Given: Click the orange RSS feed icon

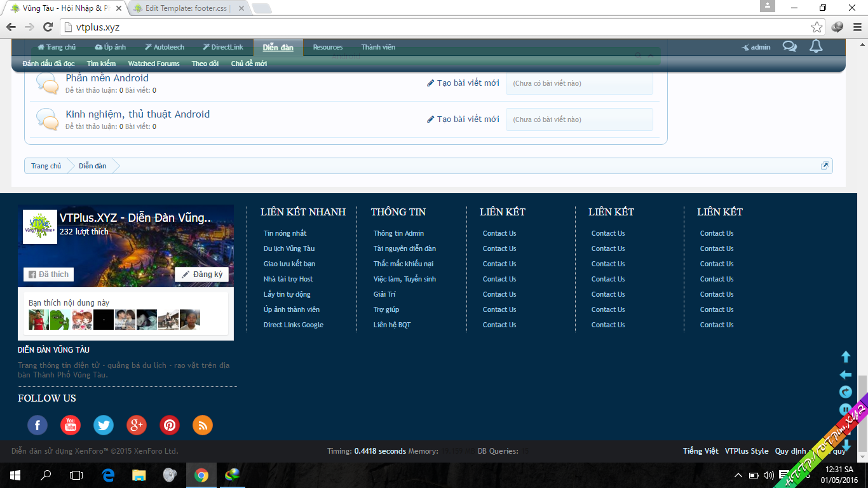Looking at the screenshot, I should [203, 425].
